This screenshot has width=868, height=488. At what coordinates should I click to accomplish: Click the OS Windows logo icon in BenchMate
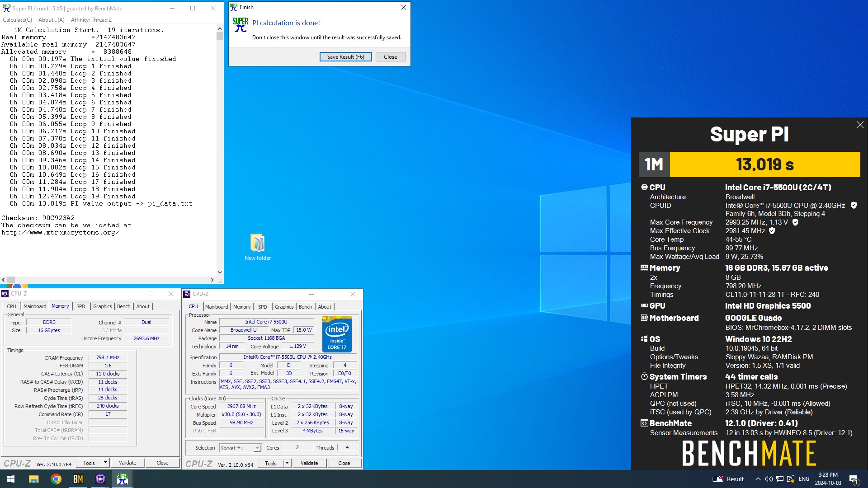click(x=644, y=339)
